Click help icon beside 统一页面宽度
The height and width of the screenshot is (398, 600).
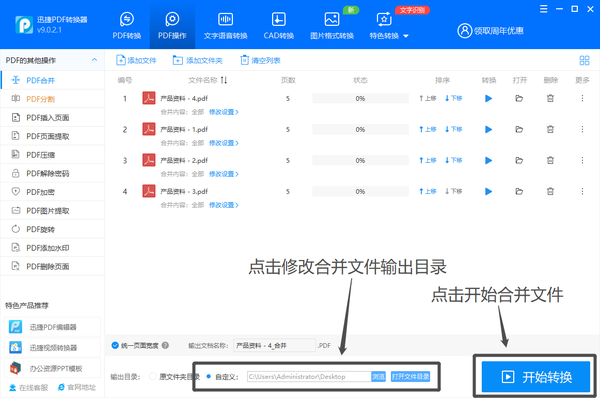point(165,345)
